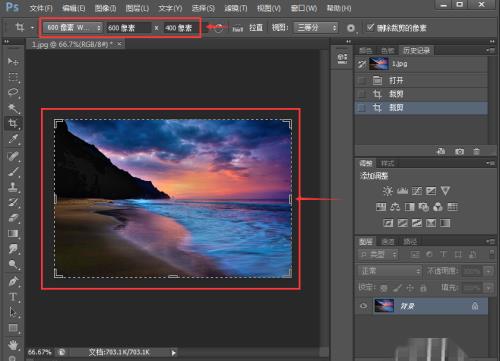Open the Crop tool preset picker arrow
The height and width of the screenshot is (361, 500).
pyautogui.click(x=32, y=28)
